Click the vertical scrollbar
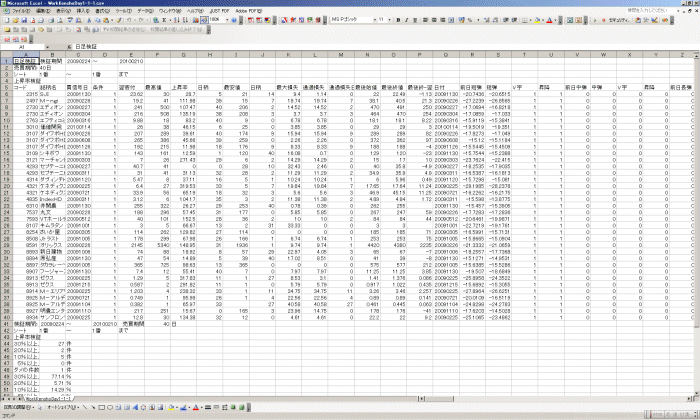 [x=696, y=223]
